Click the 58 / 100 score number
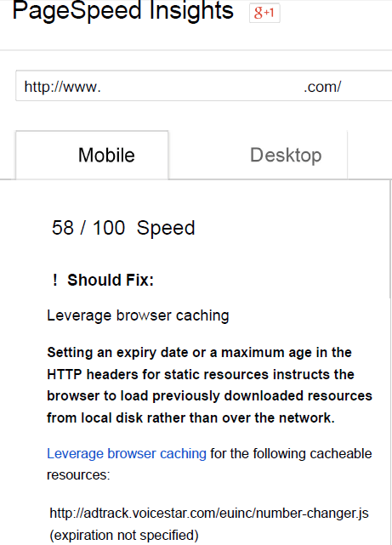392x545 pixels. tap(88, 228)
